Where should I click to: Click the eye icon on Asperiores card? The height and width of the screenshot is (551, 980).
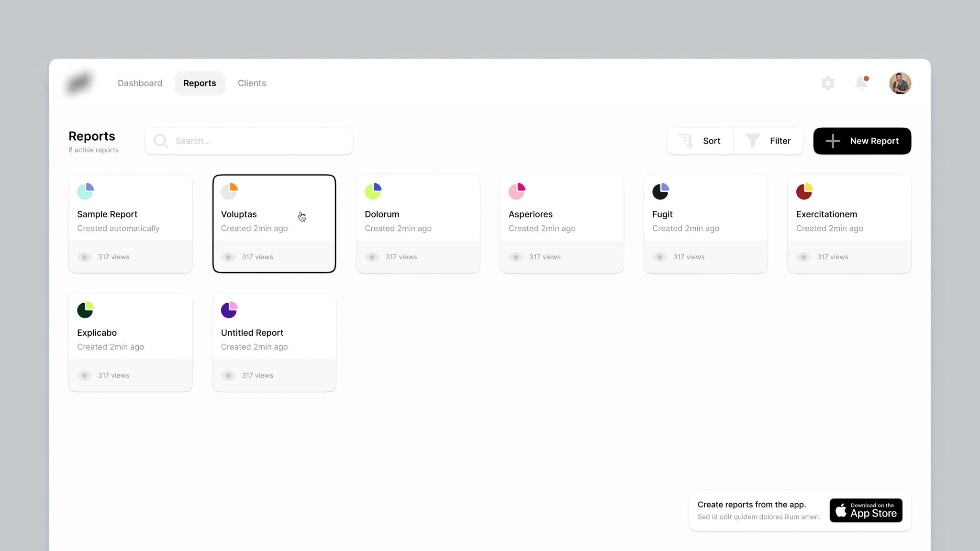coord(516,257)
